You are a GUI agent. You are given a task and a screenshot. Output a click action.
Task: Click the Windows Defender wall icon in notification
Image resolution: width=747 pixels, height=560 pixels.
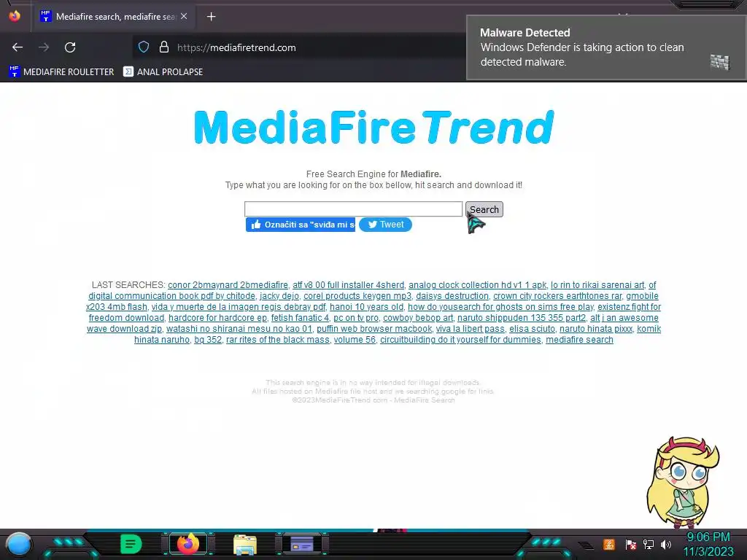[720, 62]
